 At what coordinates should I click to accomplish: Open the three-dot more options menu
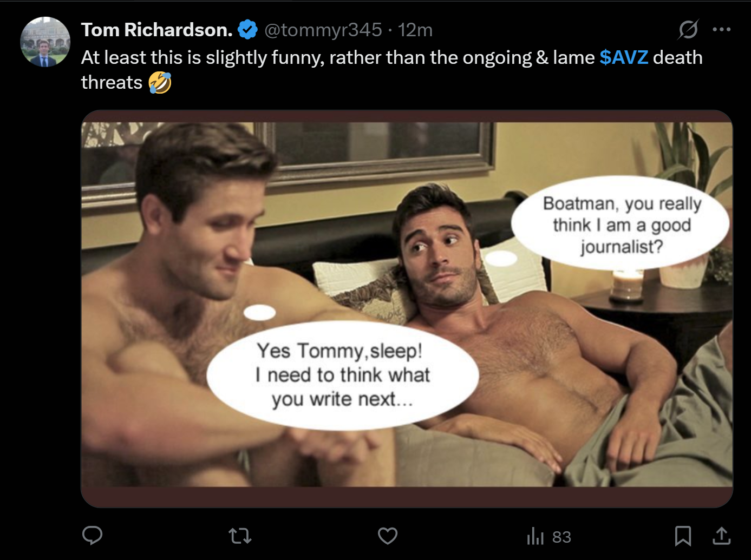[x=722, y=29]
